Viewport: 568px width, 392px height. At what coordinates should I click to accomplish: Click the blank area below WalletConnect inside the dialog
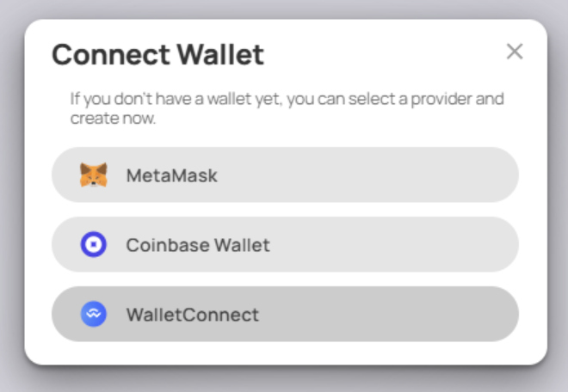284,352
